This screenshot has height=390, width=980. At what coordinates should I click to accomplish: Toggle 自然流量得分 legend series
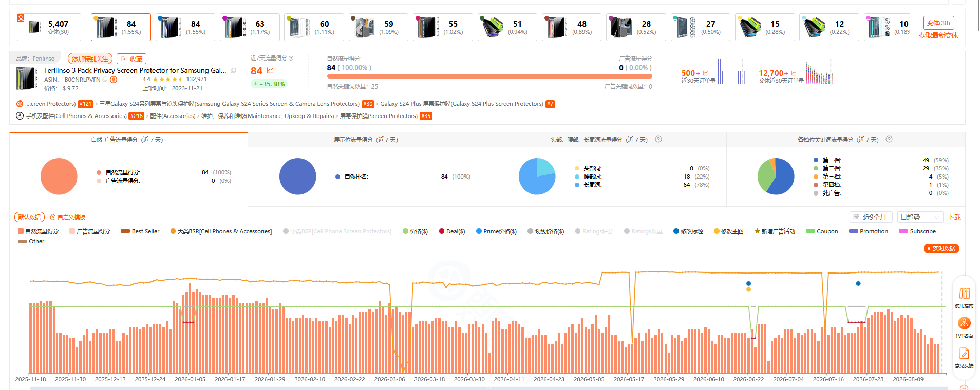point(38,231)
